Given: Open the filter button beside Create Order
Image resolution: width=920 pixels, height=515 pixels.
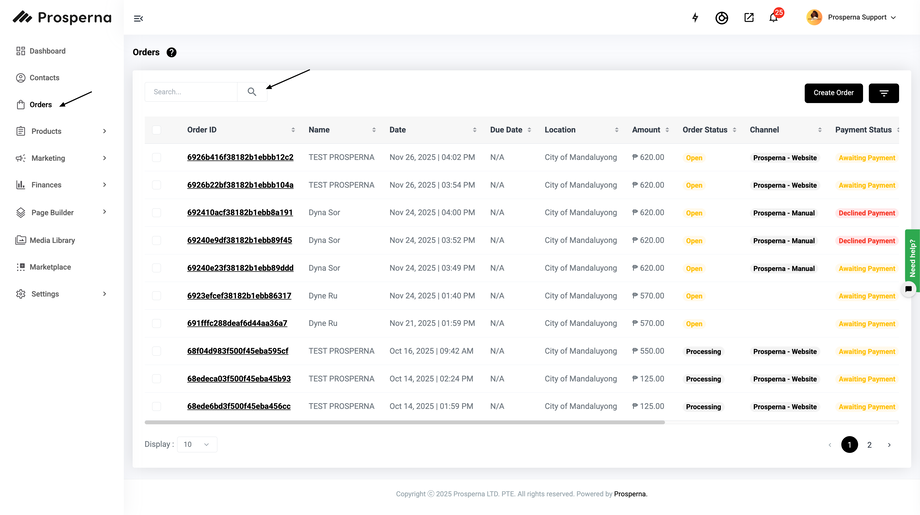Looking at the screenshot, I should [x=883, y=93].
